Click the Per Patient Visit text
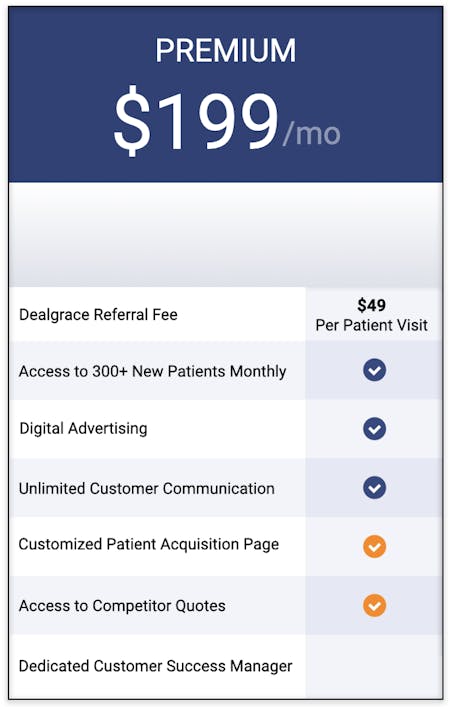Image resolution: width=450 pixels, height=707 pixels. pos(372,325)
